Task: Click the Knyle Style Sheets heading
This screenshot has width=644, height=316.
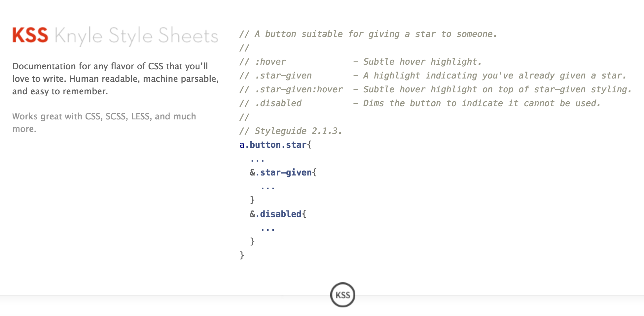Action: click(x=136, y=36)
